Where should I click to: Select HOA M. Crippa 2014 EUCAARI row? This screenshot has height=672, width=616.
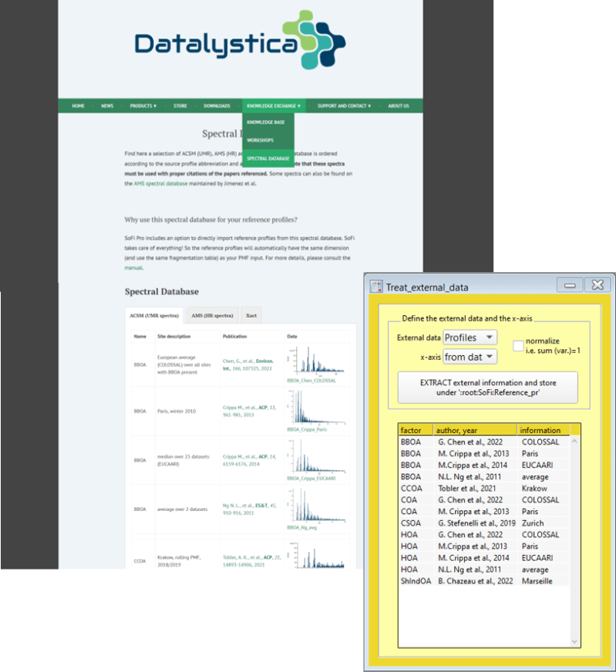[x=484, y=558]
